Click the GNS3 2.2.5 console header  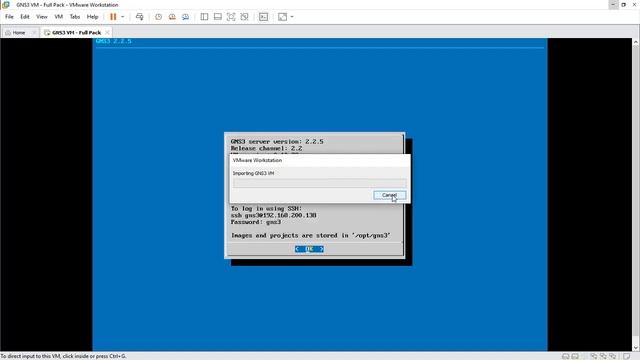point(113,41)
